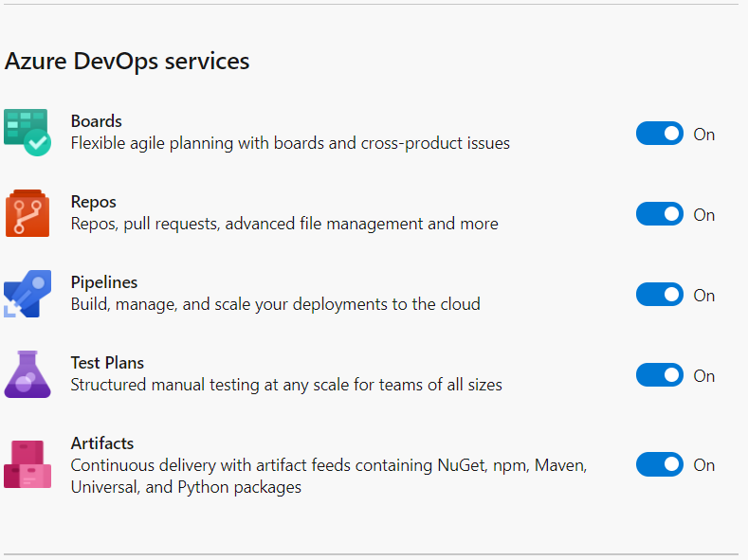Disable the Repos service toggle

pos(659,214)
